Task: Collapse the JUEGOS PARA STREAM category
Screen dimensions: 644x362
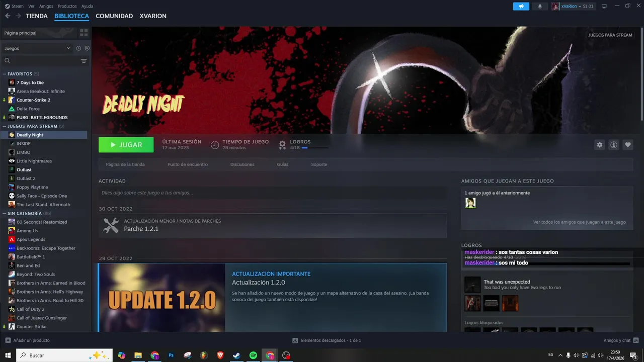Action: [x=5, y=126]
